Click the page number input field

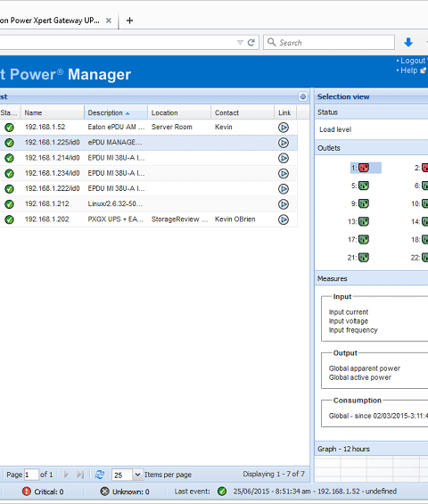(31, 475)
